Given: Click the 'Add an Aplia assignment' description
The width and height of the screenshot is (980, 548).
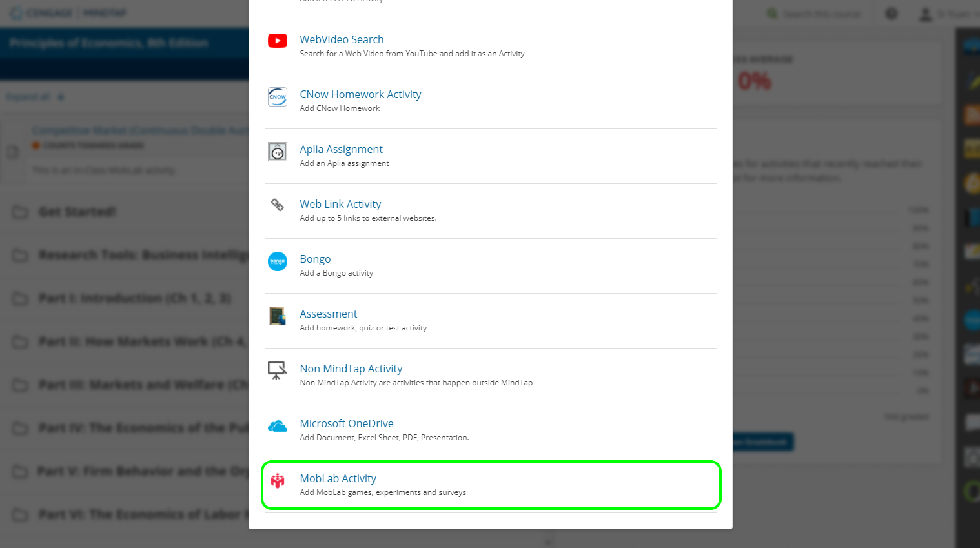Looking at the screenshot, I should 344,163.
